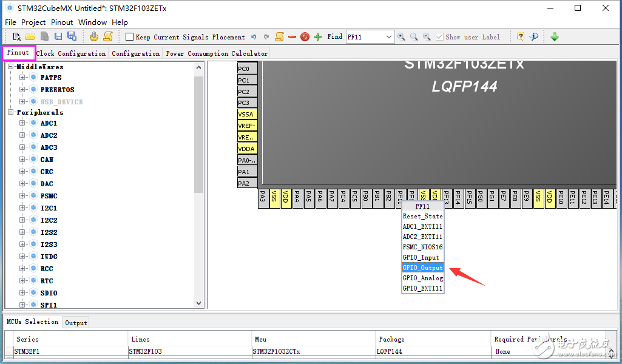Viewport: 622px width, 364px height.
Task: Open the Window menu
Action: pyautogui.click(x=92, y=22)
